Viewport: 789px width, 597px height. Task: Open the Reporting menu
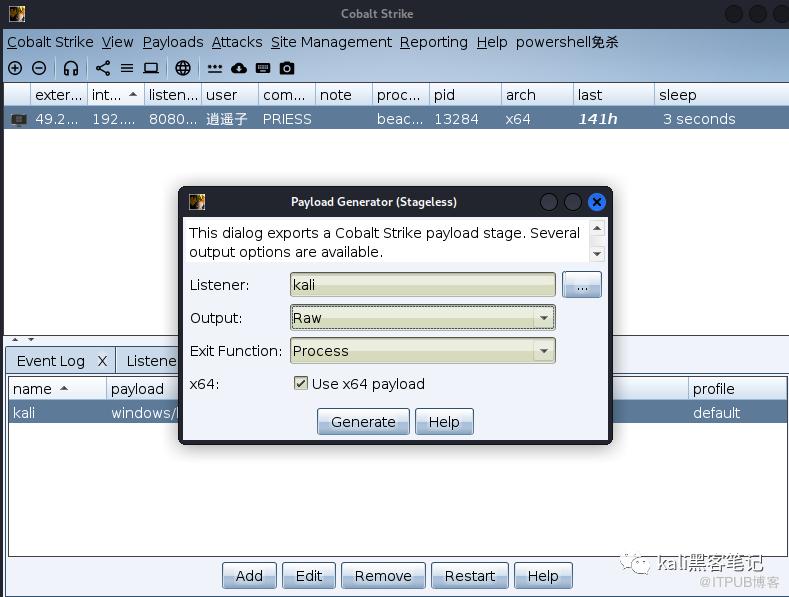pyautogui.click(x=433, y=42)
